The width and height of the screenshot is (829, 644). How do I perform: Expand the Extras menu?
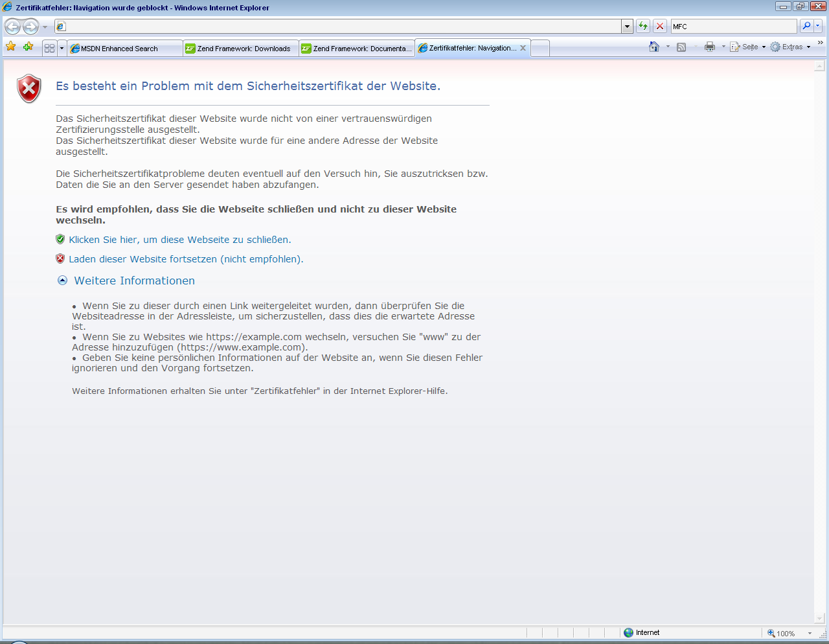click(x=791, y=47)
